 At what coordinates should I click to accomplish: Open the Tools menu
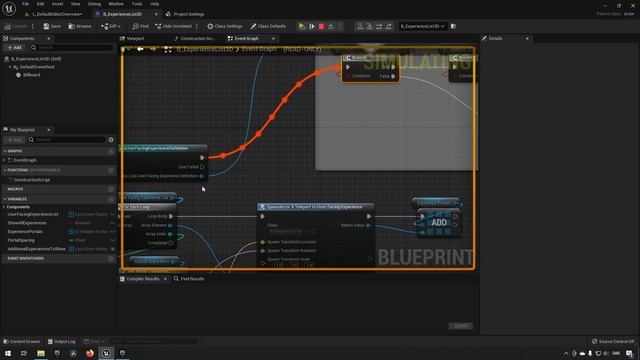coord(137,4)
